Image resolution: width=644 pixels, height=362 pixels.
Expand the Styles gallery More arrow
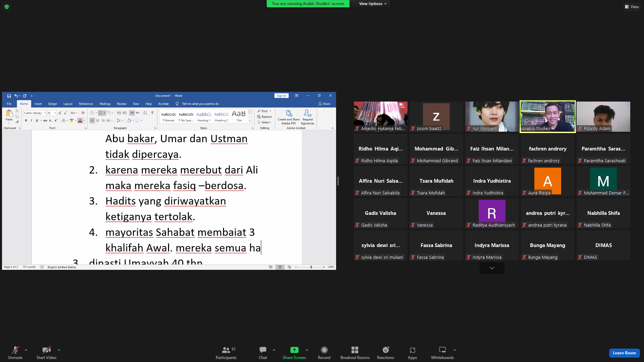(250, 121)
